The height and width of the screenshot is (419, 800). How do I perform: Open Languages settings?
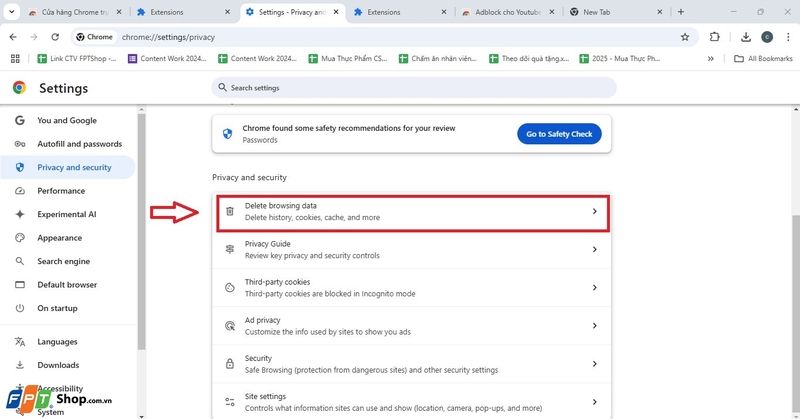pyautogui.click(x=68, y=342)
